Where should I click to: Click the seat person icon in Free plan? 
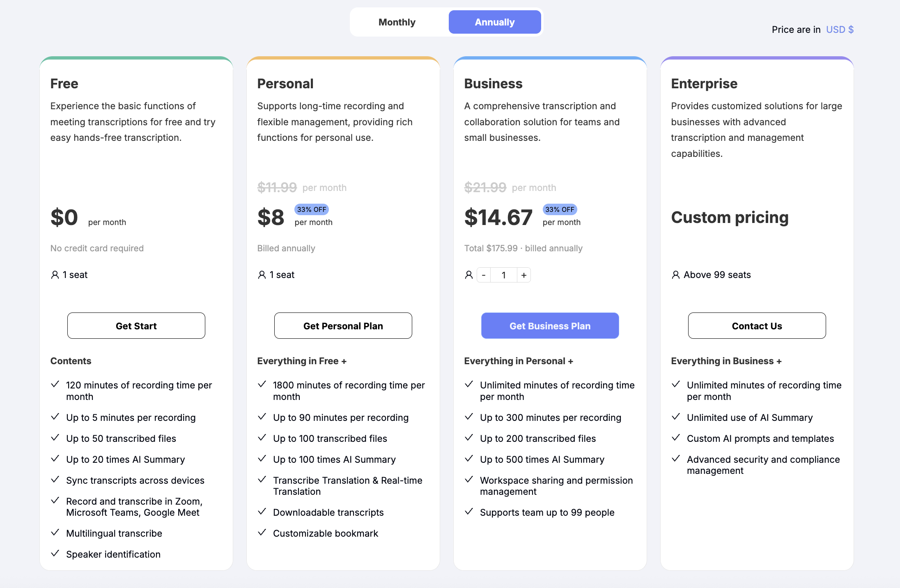[x=55, y=275]
